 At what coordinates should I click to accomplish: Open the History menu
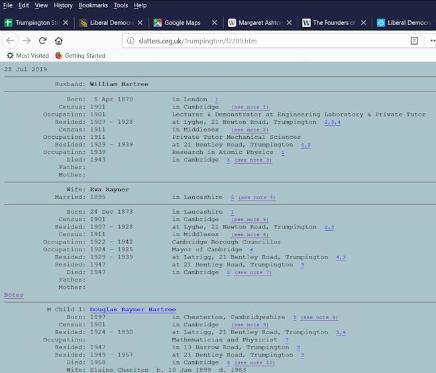point(63,5)
